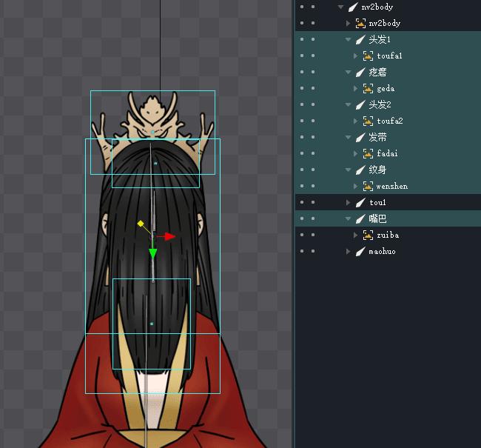Click the geda slot image icon
Viewport: 481px width, 448px height.
368,89
